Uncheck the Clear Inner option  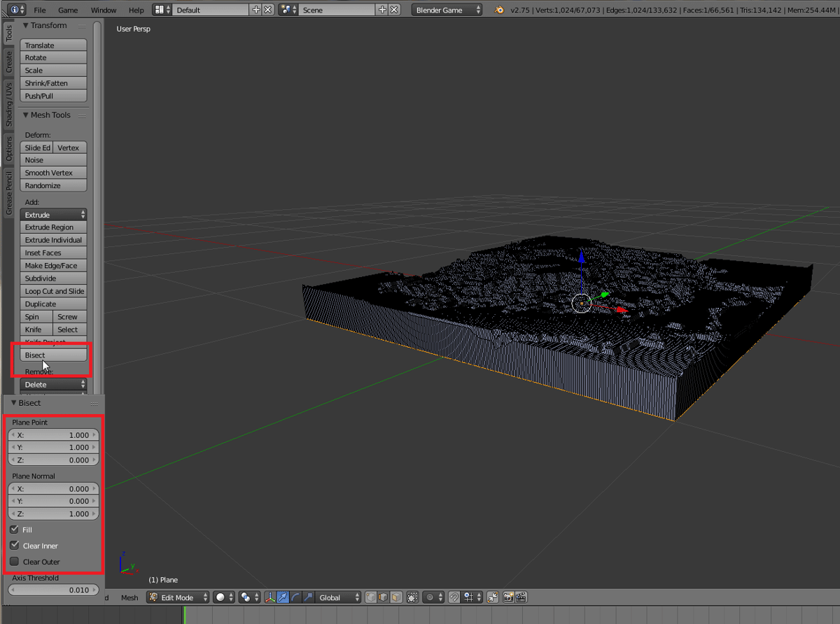point(14,546)
